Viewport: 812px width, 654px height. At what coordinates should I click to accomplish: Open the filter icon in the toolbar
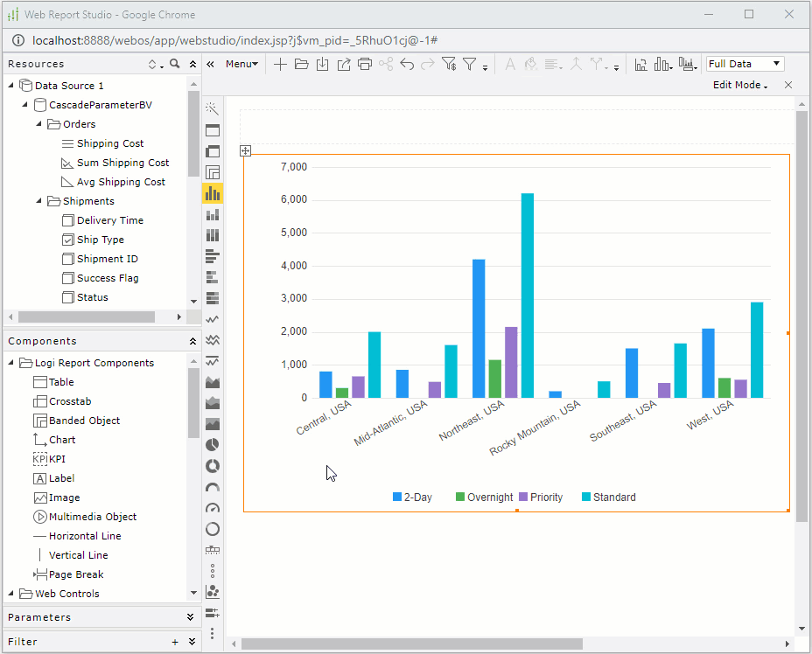coord(470,64)
